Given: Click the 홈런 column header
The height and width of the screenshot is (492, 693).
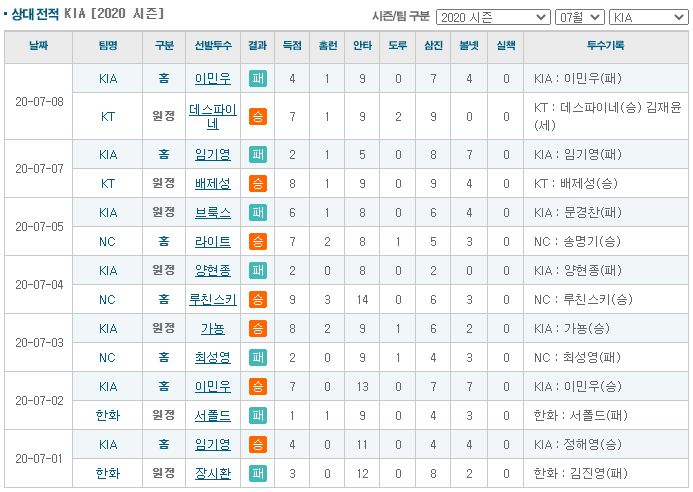Looking at the screenshot, I should pyautogui.click(x=327, y=46).
